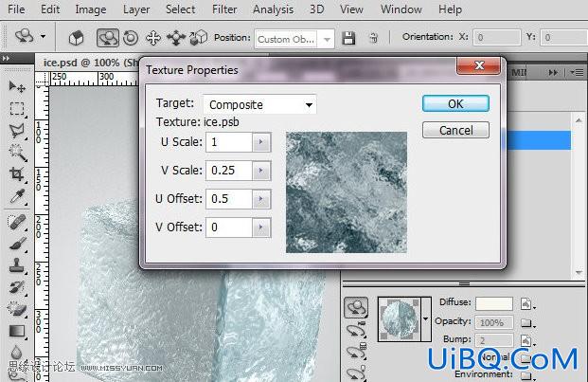Screen dimensions: 588x382
Task: Click the Orientation Y field
Action: click(564, 38)
